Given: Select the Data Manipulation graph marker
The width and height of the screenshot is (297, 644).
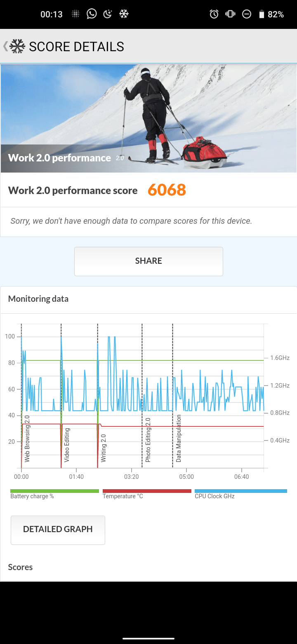Looking at the screenshot, I should point(179,438).
